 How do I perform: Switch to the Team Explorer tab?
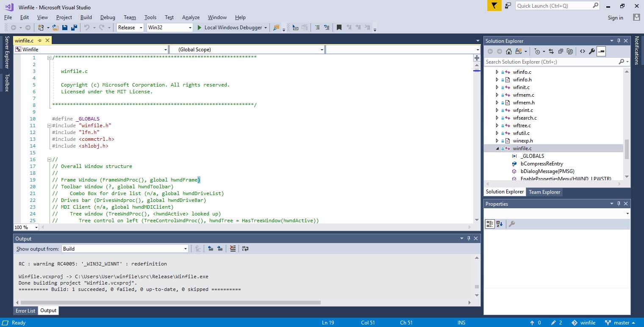544,192
